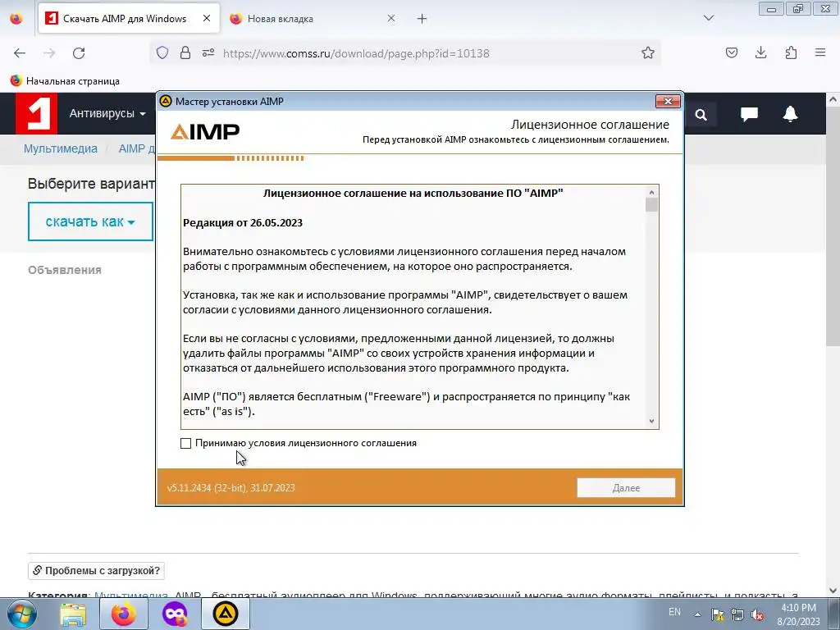Viewport: 840px width, 630px height.
Task: Open the Firefox downloads panel
Action: 760,53
